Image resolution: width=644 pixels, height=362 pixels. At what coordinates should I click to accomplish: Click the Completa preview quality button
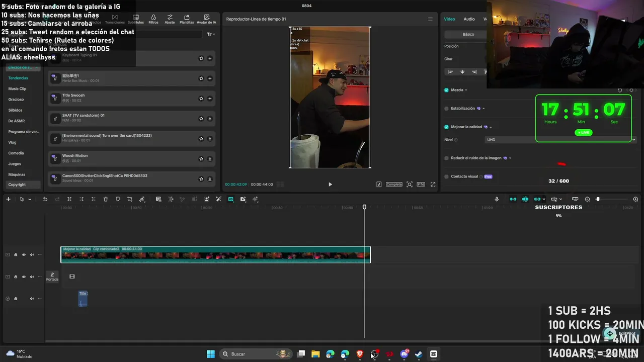tap(394, 185)
